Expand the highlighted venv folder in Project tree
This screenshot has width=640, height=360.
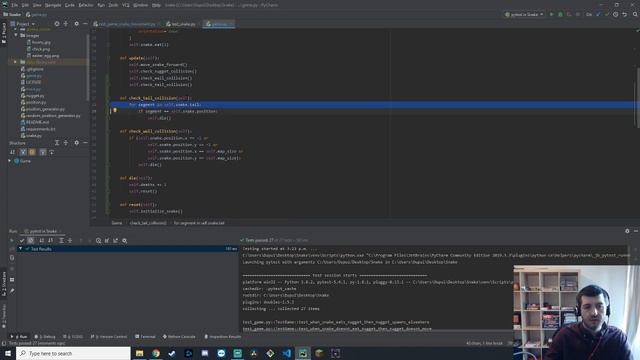pyautogui.click(x=16, y=62)
